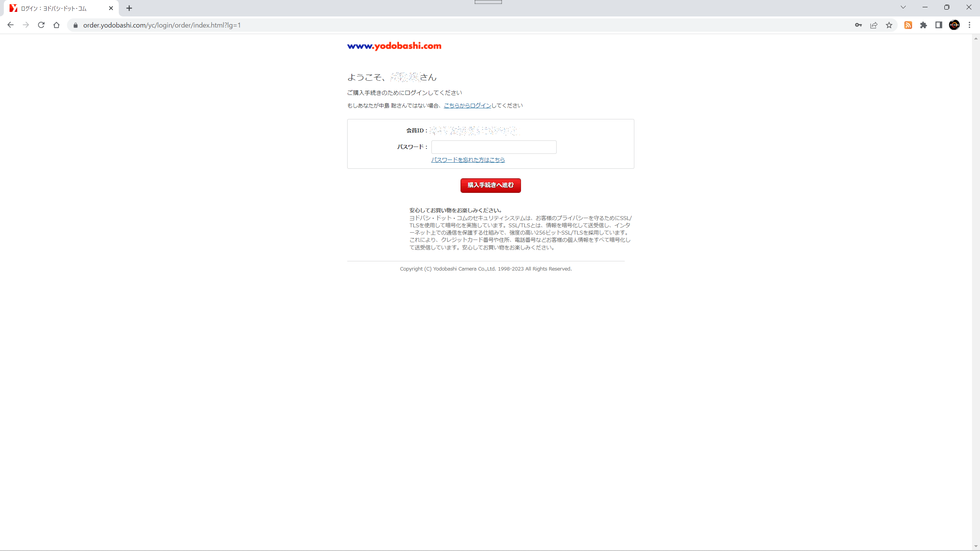Go back to the previous page
Image resolution: width=980 pixels, height=551 pixels.
[10, 25]
